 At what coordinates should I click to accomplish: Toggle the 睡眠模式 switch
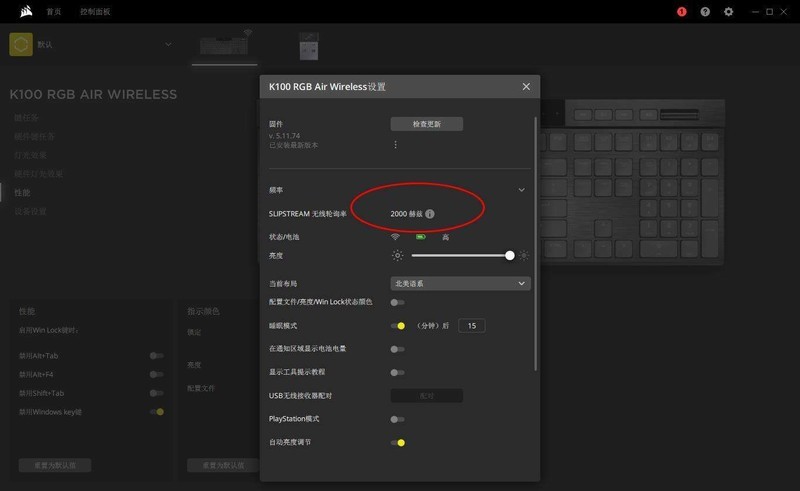(398, 326)
